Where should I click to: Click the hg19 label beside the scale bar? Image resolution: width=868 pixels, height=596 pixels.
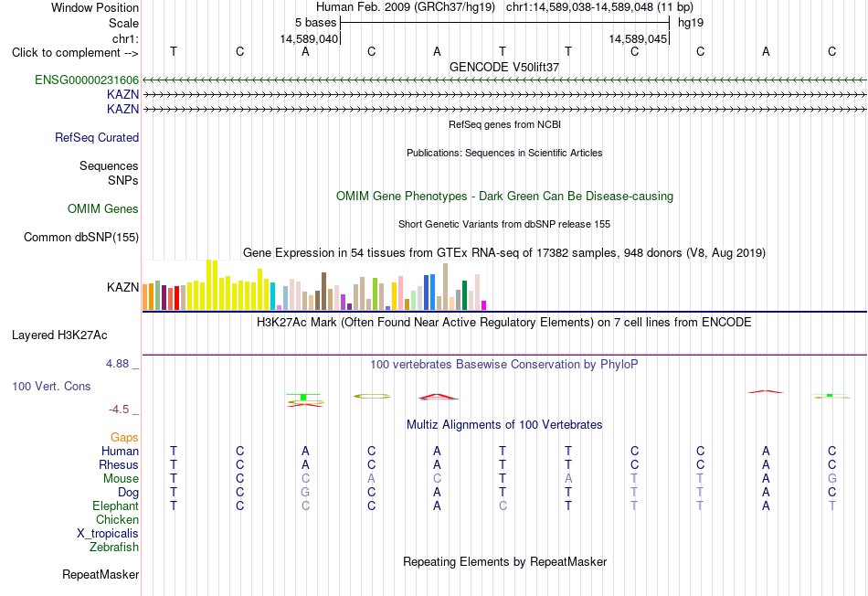(x=691, y=23)
